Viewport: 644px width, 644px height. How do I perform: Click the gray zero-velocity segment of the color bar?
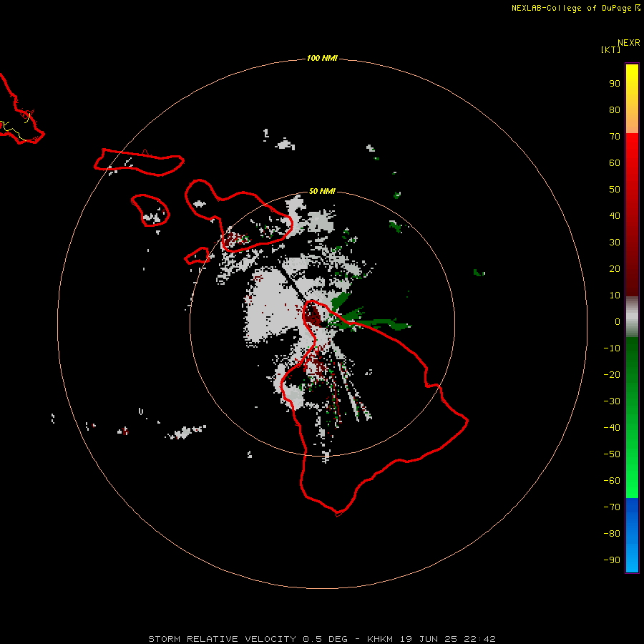[x=632, y=317]
